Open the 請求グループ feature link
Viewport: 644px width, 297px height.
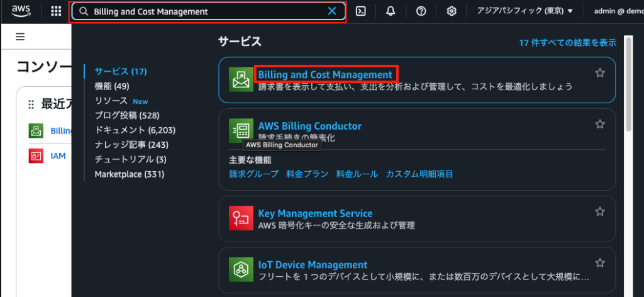point(254,174)
